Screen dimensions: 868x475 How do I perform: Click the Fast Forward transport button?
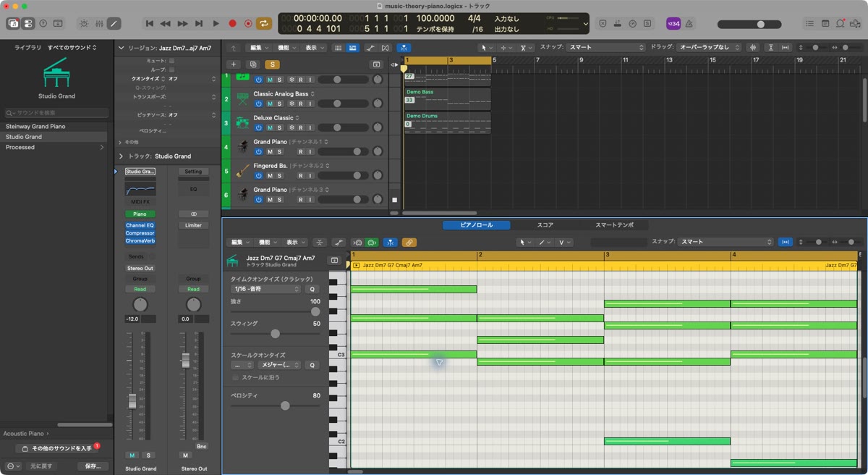[182, 23]
